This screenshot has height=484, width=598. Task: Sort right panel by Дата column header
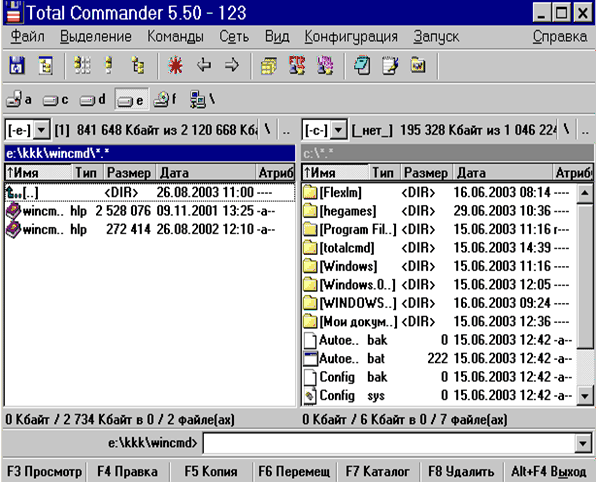503,173
